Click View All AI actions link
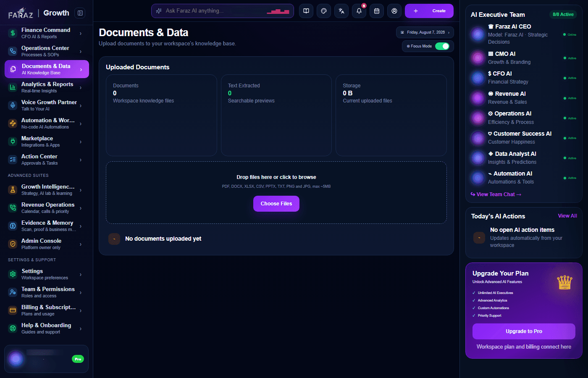588x378 pixels. tap(567, 216)
